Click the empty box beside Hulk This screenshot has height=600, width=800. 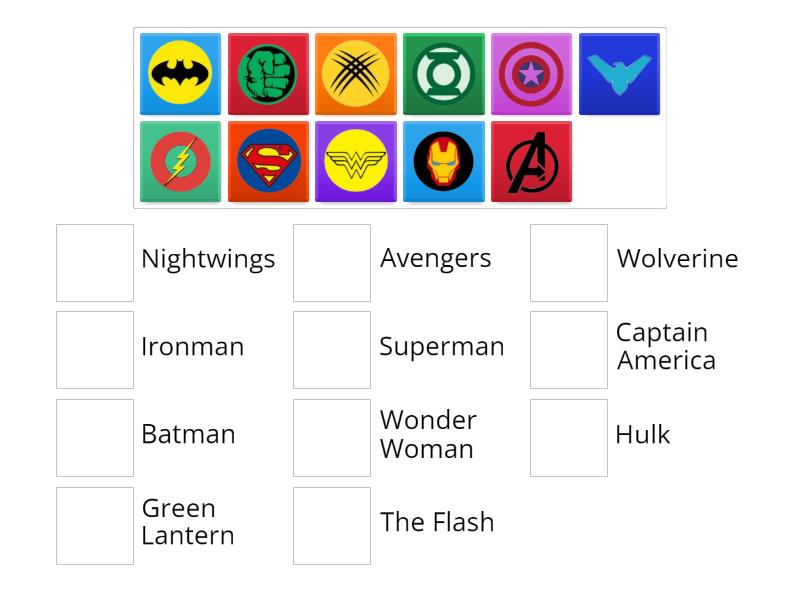[568, 436]
